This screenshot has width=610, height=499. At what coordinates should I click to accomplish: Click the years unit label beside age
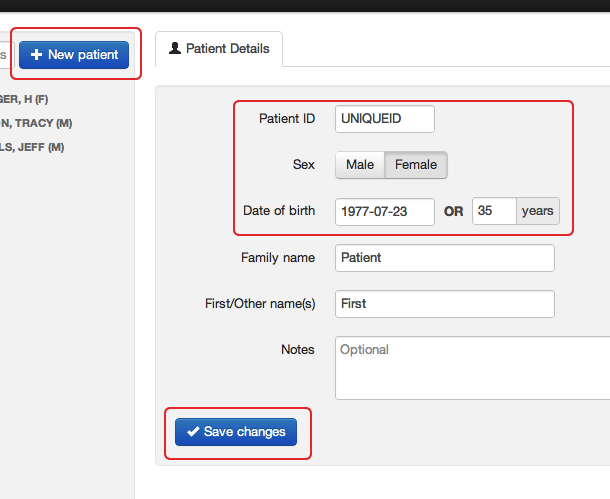[x=538, y=211]
